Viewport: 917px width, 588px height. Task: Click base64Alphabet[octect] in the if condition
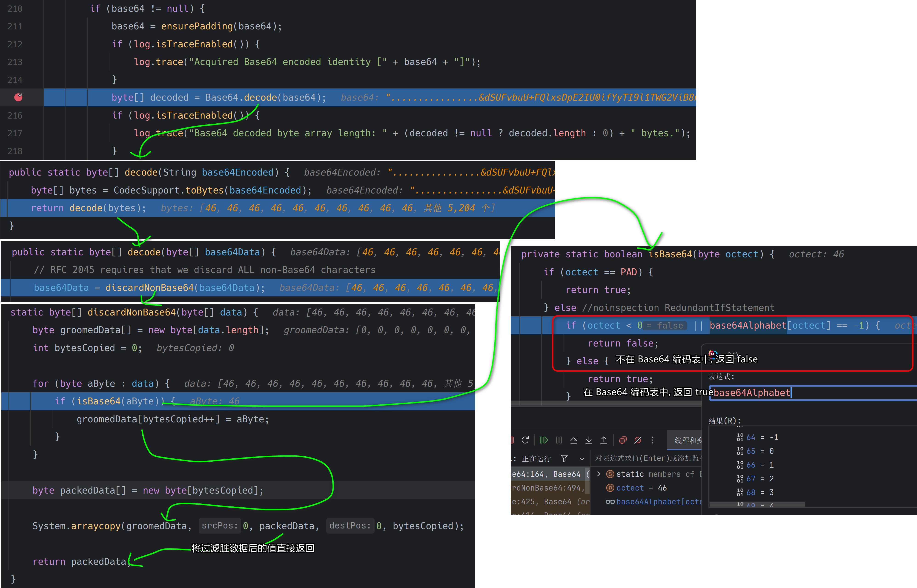770,325
